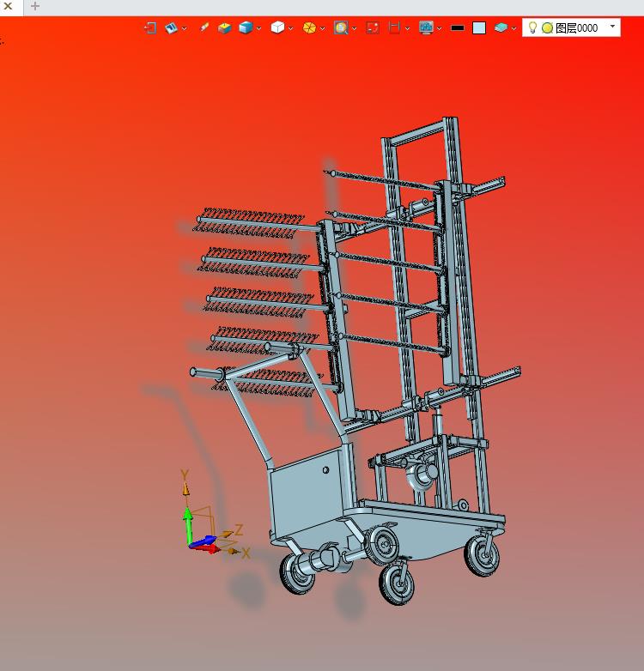Viewport: 644px width, 671px height.
Task: Click the orange faceted display icon
Action: click(x=309, y=27)
